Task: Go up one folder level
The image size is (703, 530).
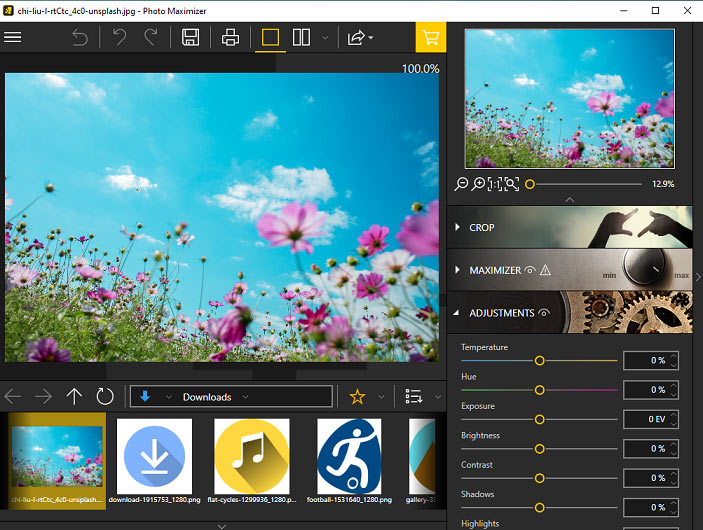Action: 74,396
